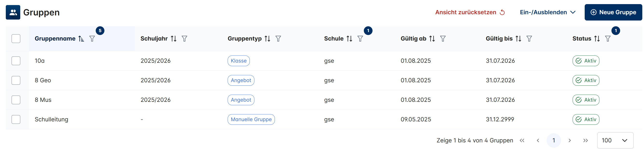This screenshot has height=153, width=644.
Task: Reset view with Ansicht zurücksetzen
Action: pyautogui.click(x=470, y=12)
